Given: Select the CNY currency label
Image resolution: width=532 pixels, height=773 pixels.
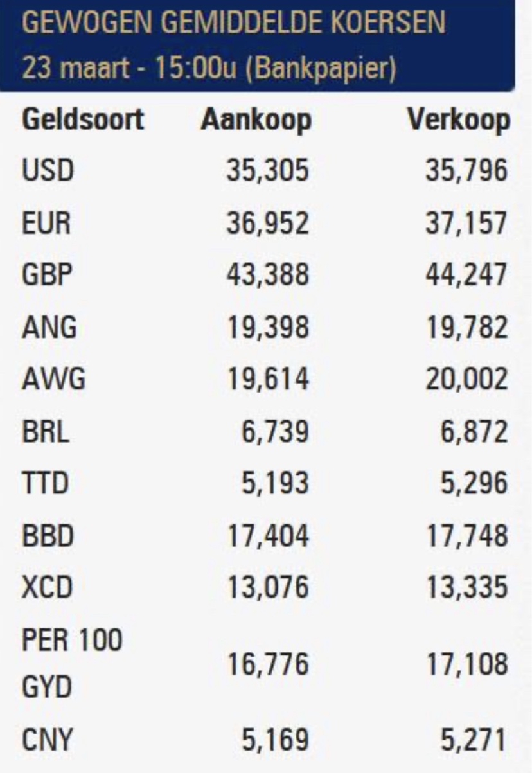Looking at the screenshot, I should click(48, 742).
